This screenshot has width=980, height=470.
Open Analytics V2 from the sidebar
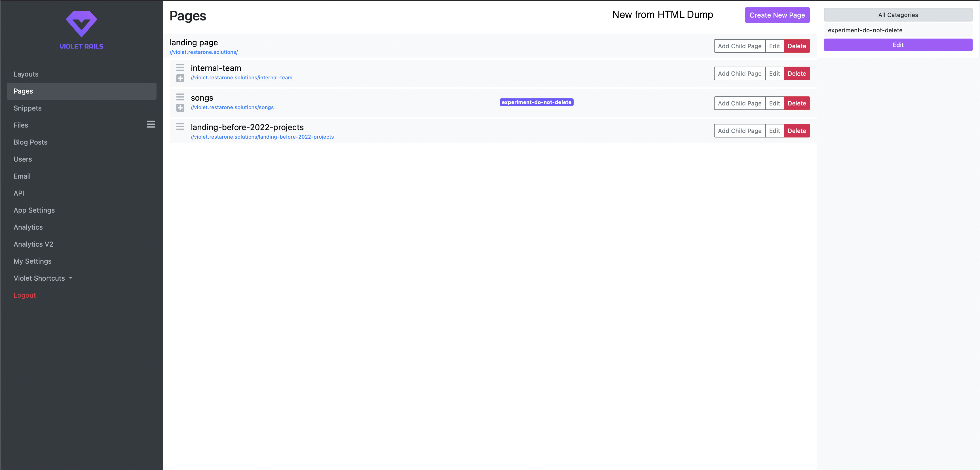click(x=33, y=244)
